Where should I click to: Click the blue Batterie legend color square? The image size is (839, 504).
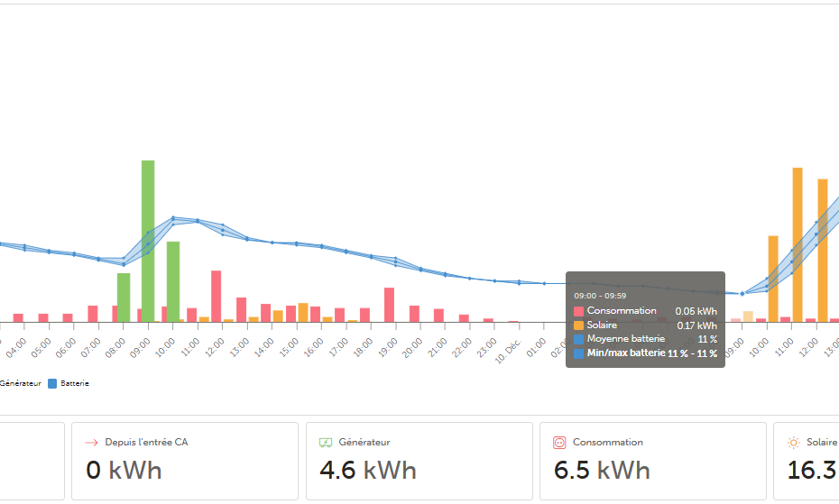point(51,383)
